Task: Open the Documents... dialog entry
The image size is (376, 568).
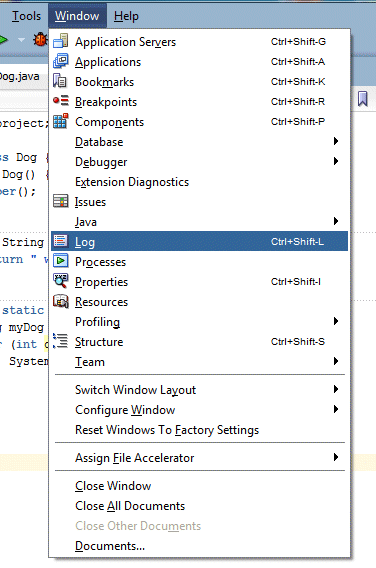Action: point(199,546)
